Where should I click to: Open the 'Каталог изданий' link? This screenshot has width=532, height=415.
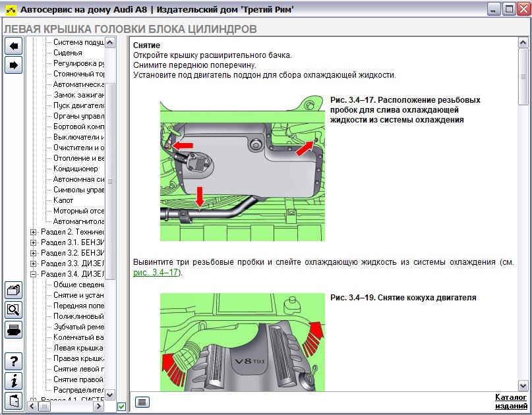[511, 401]
